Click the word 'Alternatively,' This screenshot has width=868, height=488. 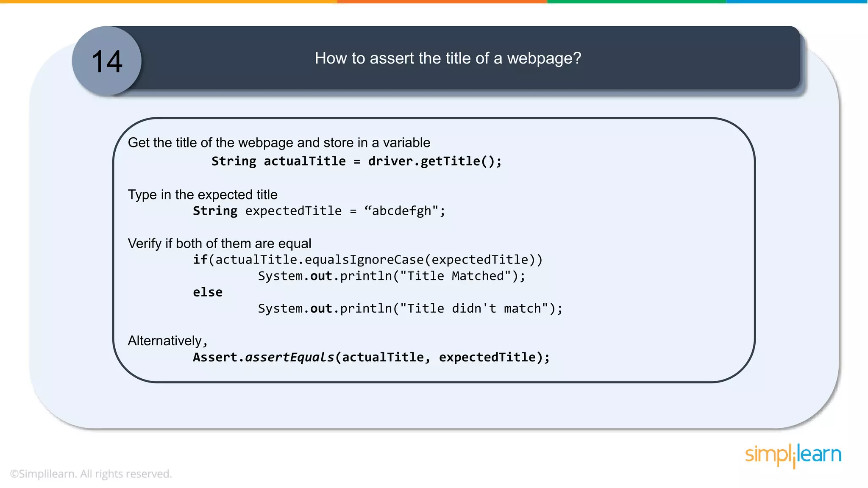point(168,341)
